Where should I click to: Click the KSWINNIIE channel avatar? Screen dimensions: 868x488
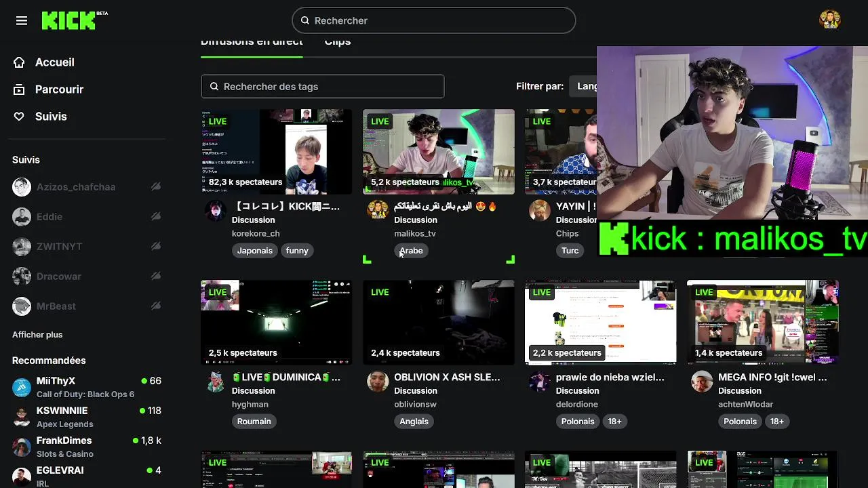click(x=22, y=418)
